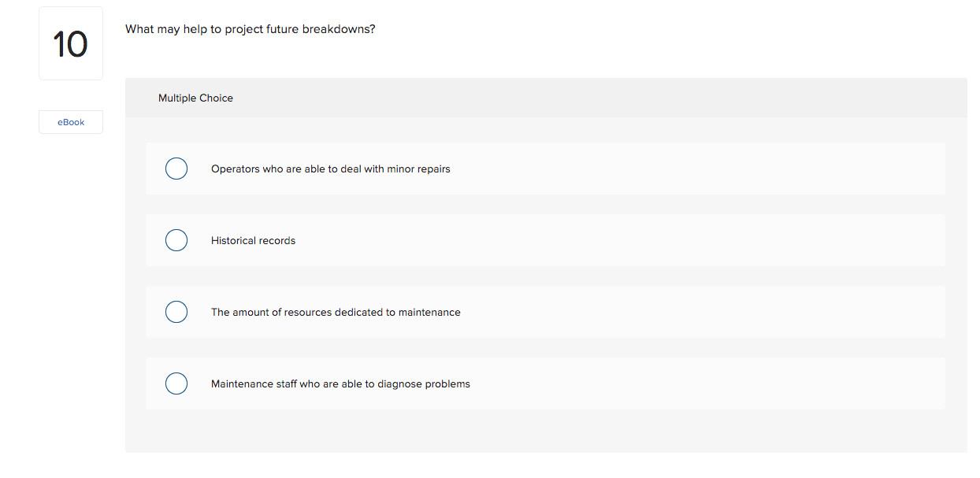Select 'The amount of resources dedicated to maintenance'
Viewport: 980px width, 478px height.
pyautogui.click(x=176, y=312)
